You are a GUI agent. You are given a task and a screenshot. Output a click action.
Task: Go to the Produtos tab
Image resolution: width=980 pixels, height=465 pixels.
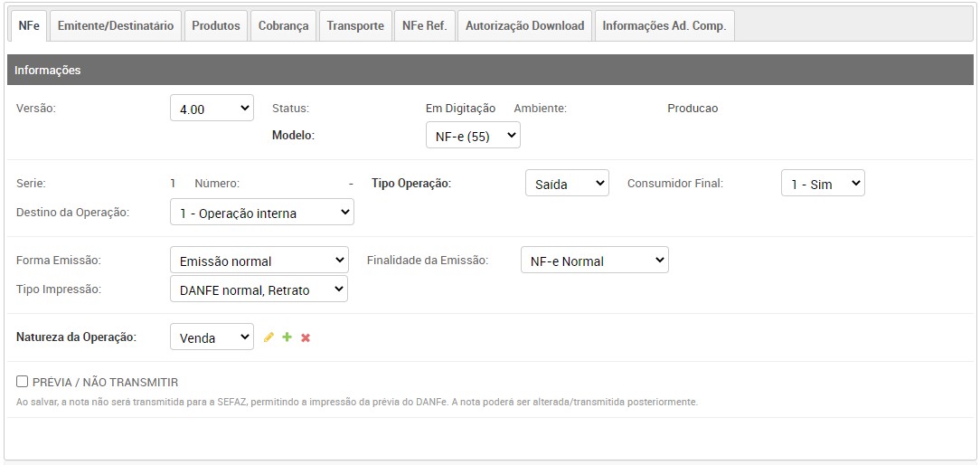(x=216, y=26)
